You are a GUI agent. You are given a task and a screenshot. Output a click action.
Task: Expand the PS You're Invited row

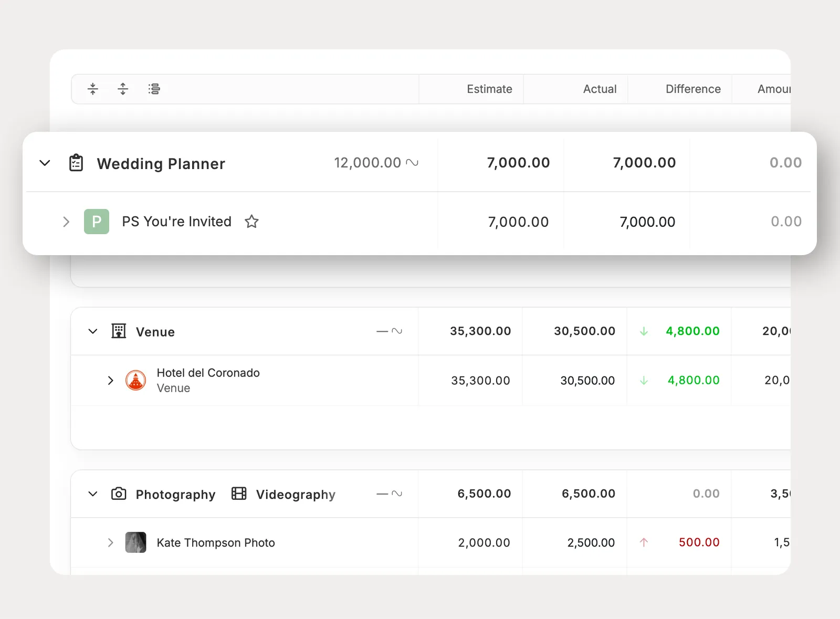coord(66,222)
